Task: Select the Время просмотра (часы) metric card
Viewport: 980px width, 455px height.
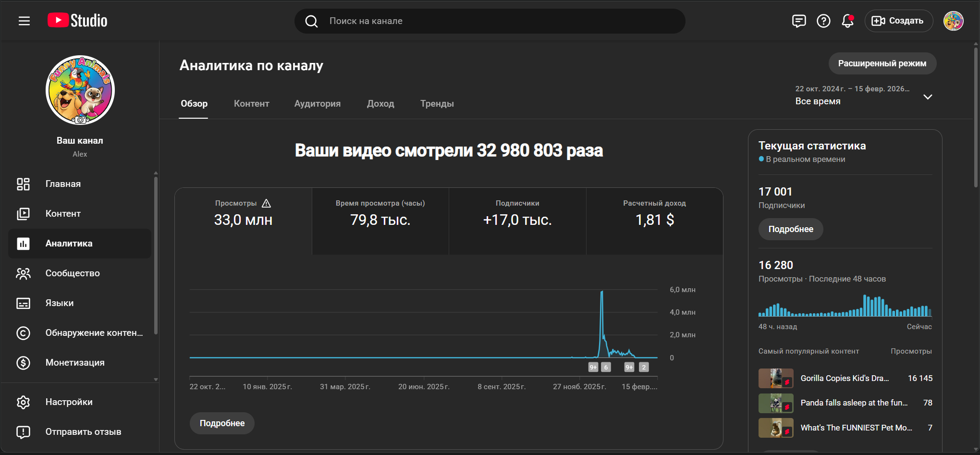Action: (x=380, y=221)
